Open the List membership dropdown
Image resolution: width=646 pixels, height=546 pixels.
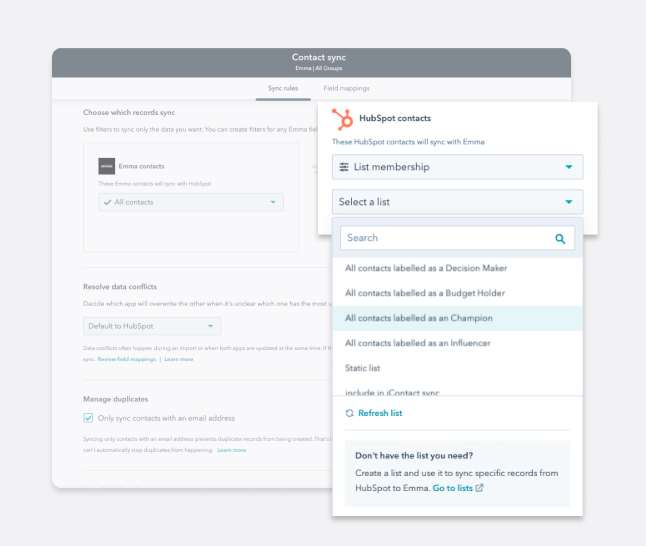pyautogui.click(x=457, y=167)
